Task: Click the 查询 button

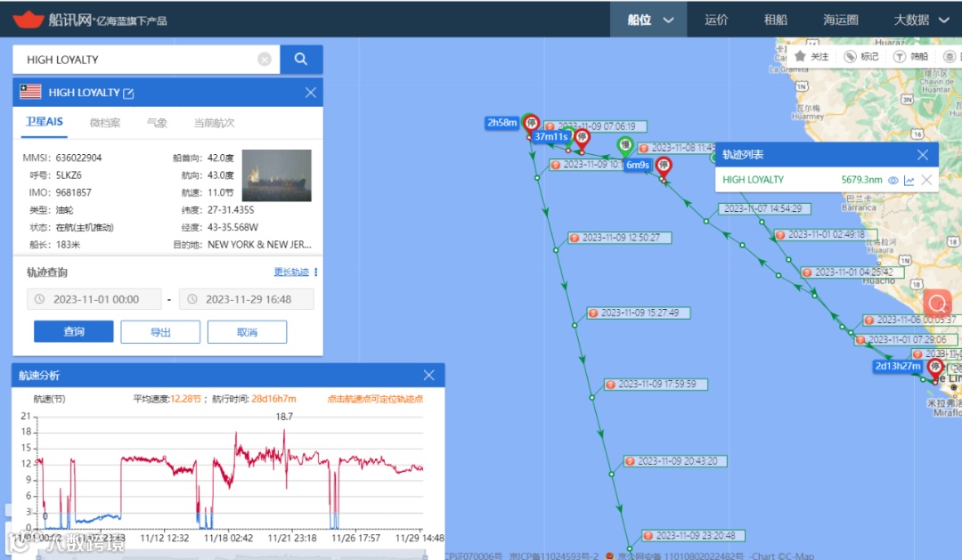Action: point(74,332)
